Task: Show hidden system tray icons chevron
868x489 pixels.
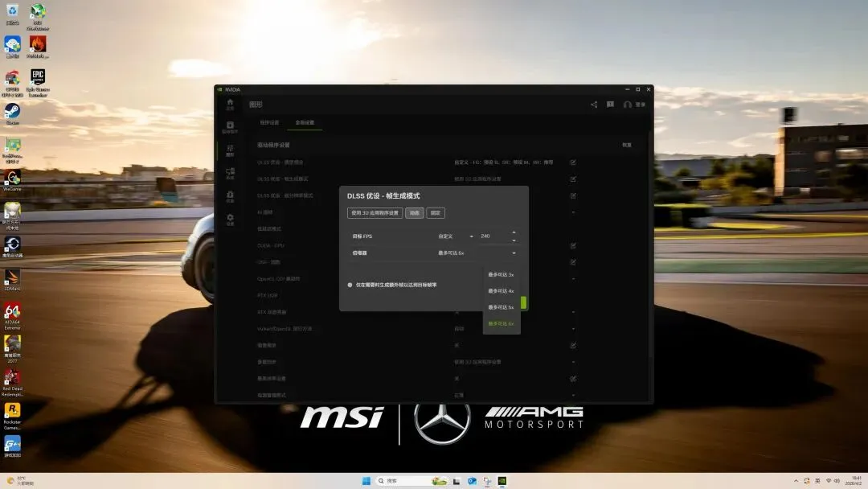Action: 796,481
